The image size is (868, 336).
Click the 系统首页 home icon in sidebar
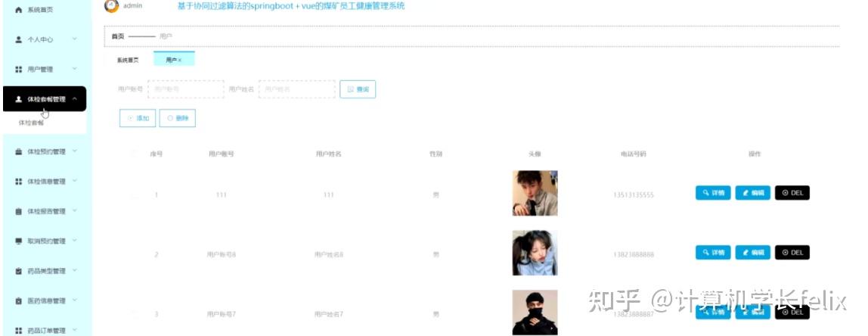point(18,10)
